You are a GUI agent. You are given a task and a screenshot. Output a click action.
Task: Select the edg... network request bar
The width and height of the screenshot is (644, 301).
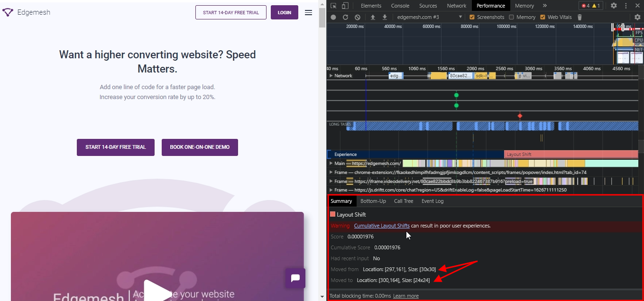[396, 75]
